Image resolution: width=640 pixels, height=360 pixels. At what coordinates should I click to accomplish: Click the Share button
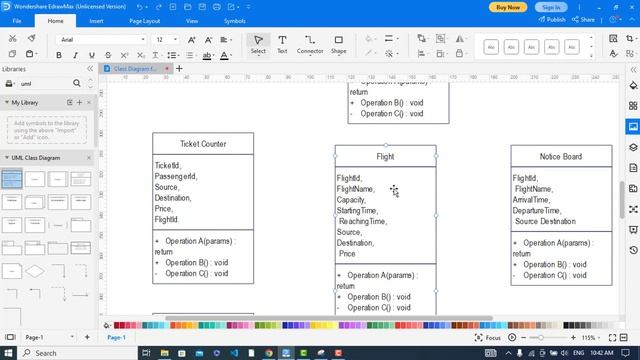[583, 20]
